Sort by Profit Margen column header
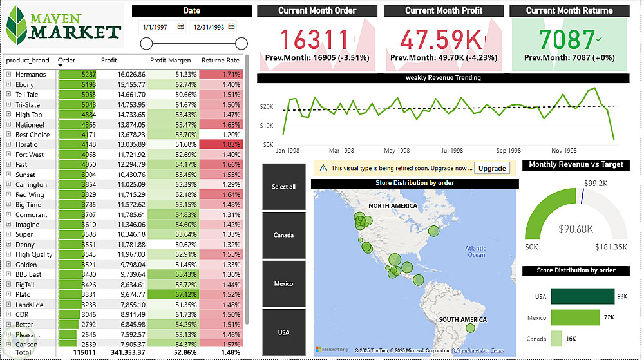 (171, 61)
